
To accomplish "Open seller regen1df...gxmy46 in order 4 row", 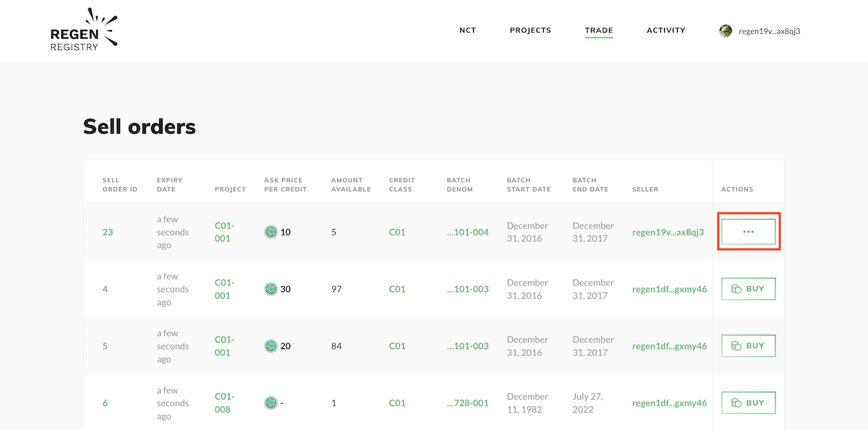I will [x=669, y=289].
